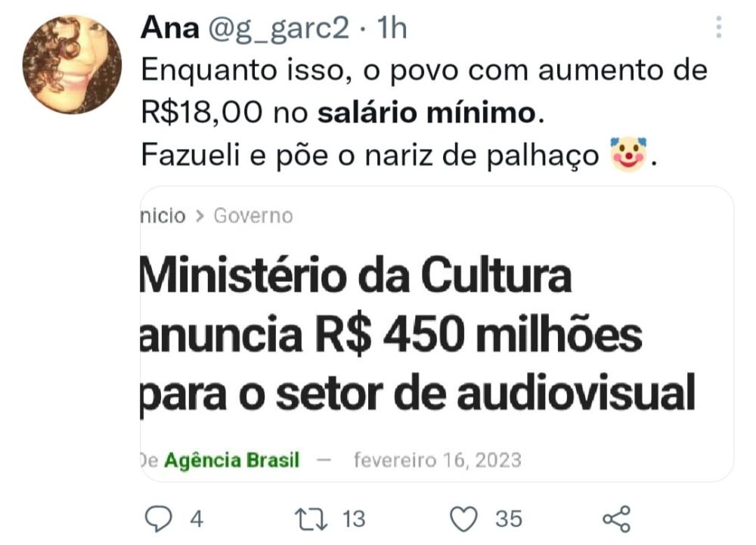The height and width of the screenshot is (545, 756).
Task: Click the 1h timestamp
Action: click(392, 28)
